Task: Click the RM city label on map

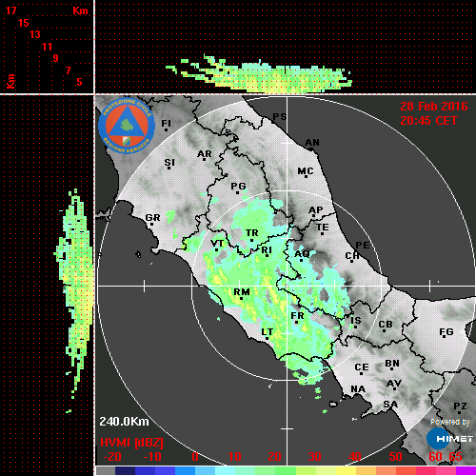Action: 242,292
